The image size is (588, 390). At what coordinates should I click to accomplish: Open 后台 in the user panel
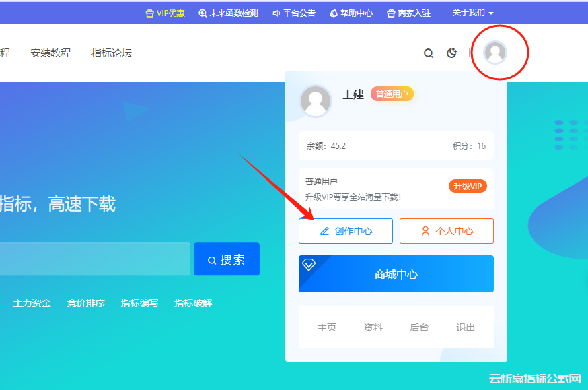click(x=419, y=327)
